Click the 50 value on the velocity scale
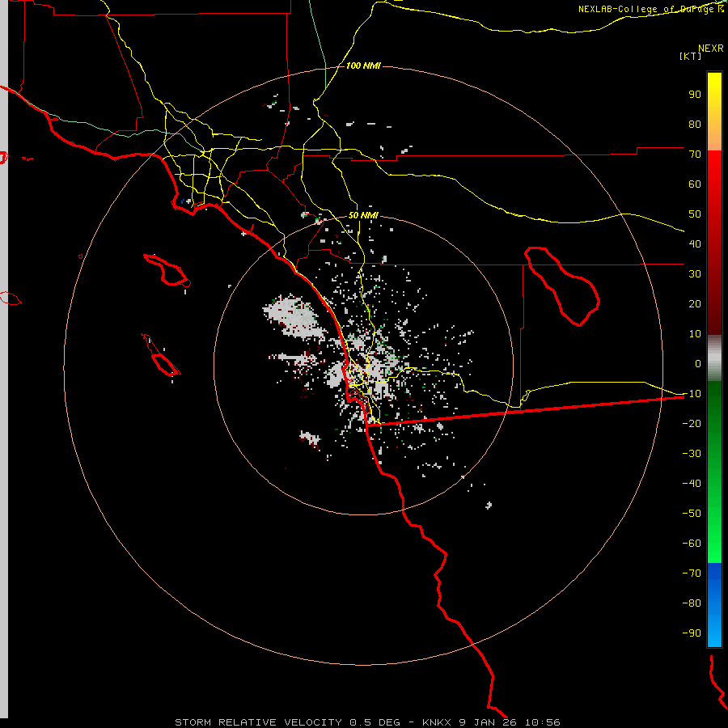728x728 pixels. click(x=695, y=214)
